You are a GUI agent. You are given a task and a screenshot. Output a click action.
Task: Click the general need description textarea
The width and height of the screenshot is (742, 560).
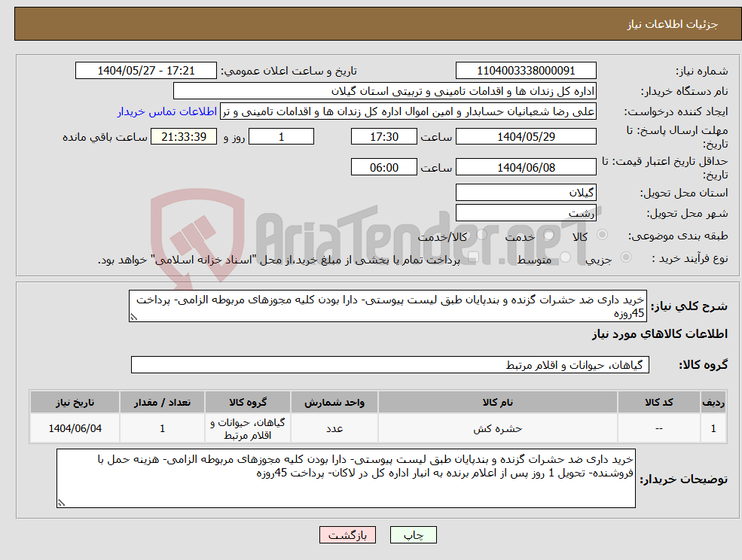(387, 306)
